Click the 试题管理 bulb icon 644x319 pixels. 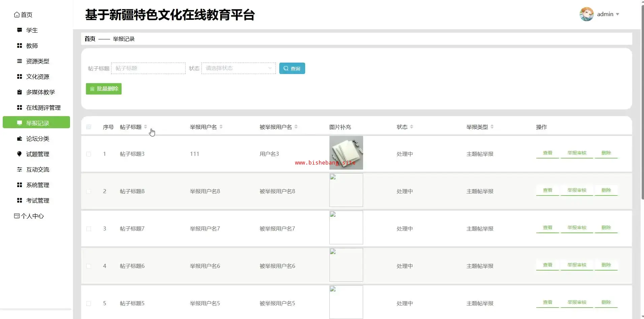20,154
